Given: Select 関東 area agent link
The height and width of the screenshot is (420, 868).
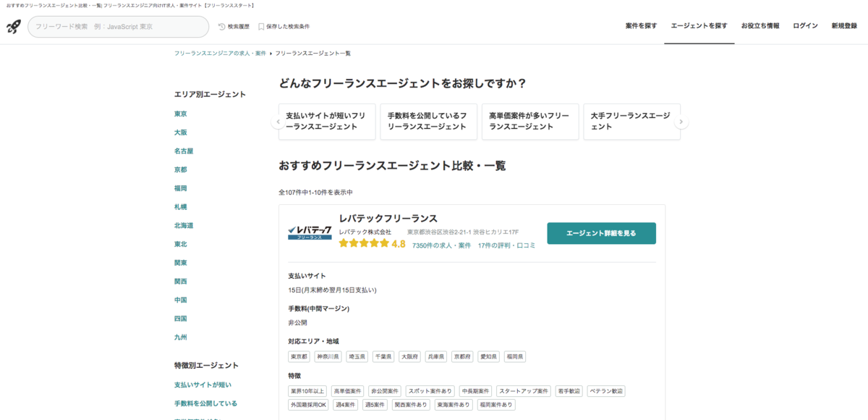Looking at the screenshot, I should (181, 263).
